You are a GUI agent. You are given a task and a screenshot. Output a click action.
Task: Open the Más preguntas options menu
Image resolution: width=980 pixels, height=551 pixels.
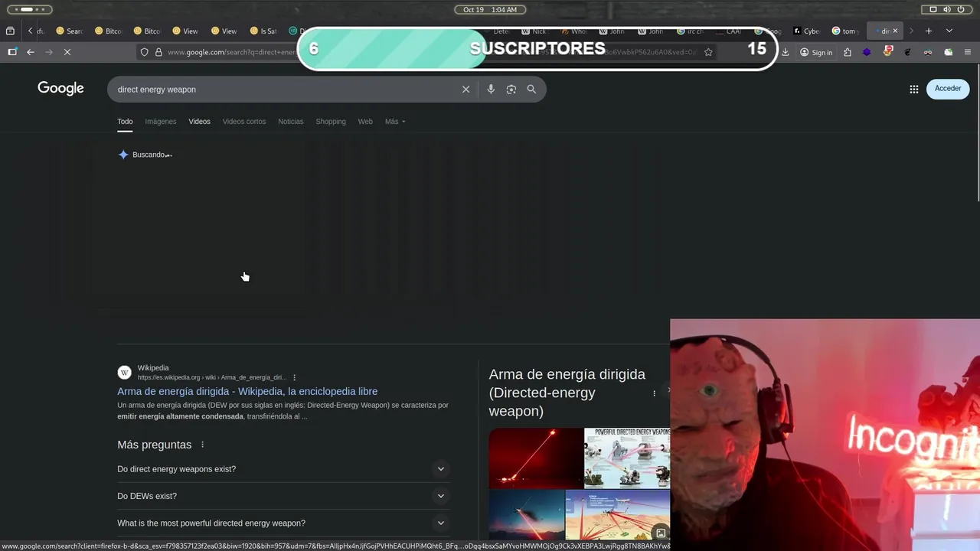(x=202, y=445)
